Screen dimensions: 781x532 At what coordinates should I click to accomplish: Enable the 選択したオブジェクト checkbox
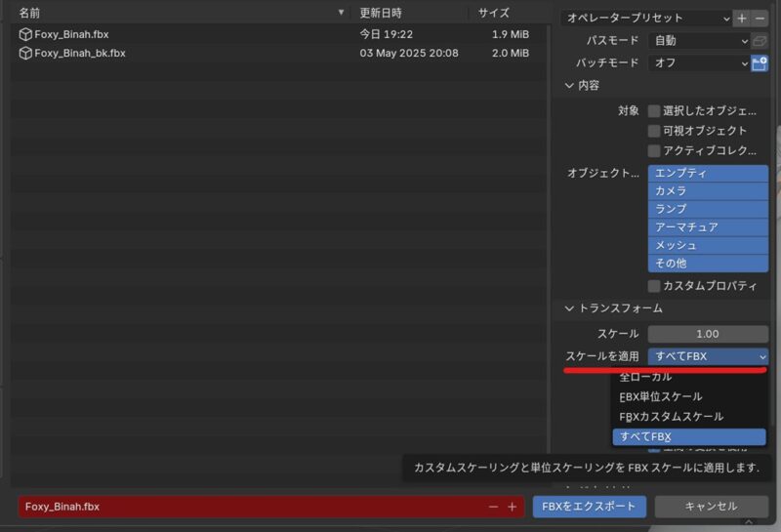click(654, 111)
